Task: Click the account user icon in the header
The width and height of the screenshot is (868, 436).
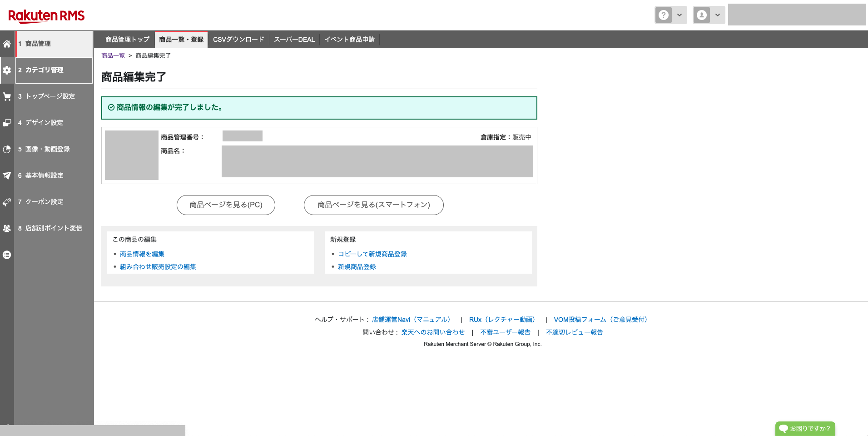Action: (701, 15)
